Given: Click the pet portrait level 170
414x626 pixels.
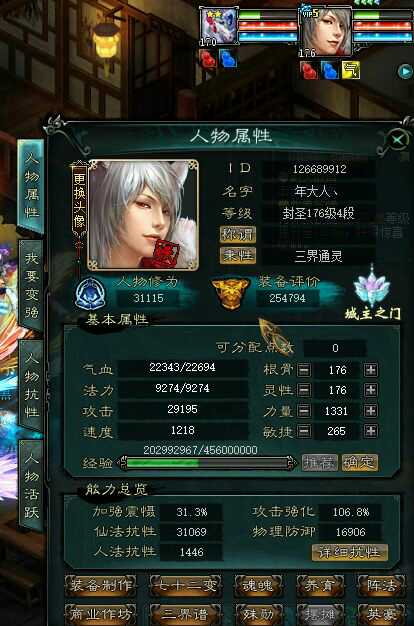Looking at the screenshot, I should point(218,27).
